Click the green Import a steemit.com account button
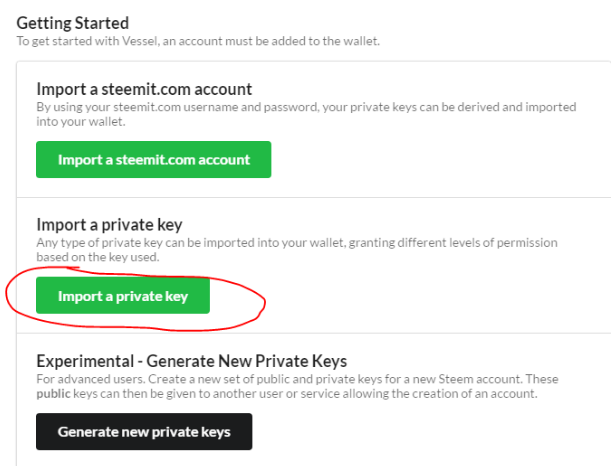The image size is (614, 466). [x=153, y=159]
